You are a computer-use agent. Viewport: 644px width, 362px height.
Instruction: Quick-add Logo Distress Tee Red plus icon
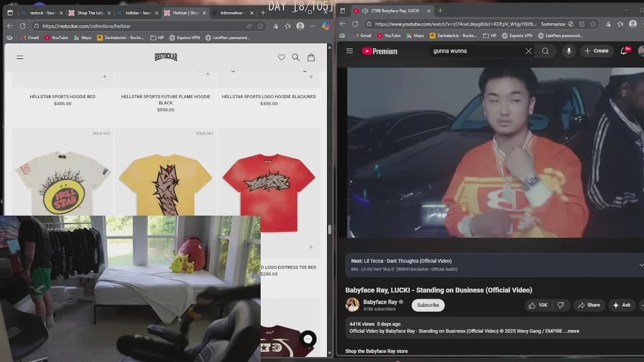click(x=310, y=247)
